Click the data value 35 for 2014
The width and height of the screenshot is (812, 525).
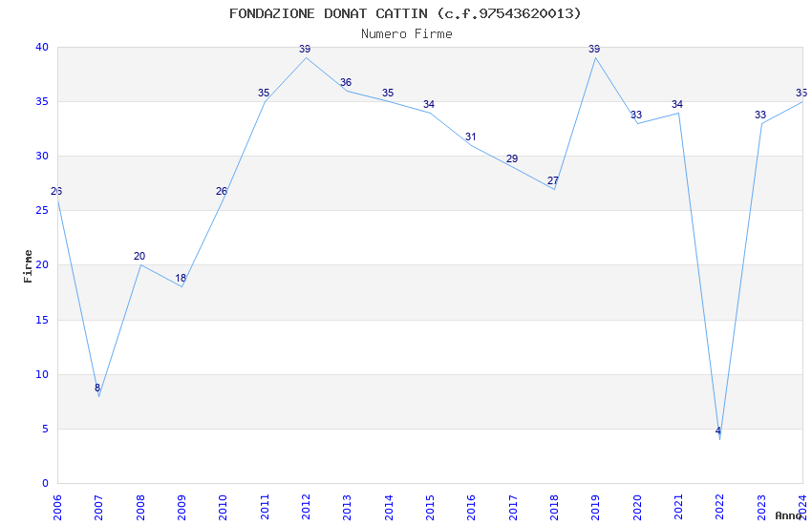tap(388, 94)
